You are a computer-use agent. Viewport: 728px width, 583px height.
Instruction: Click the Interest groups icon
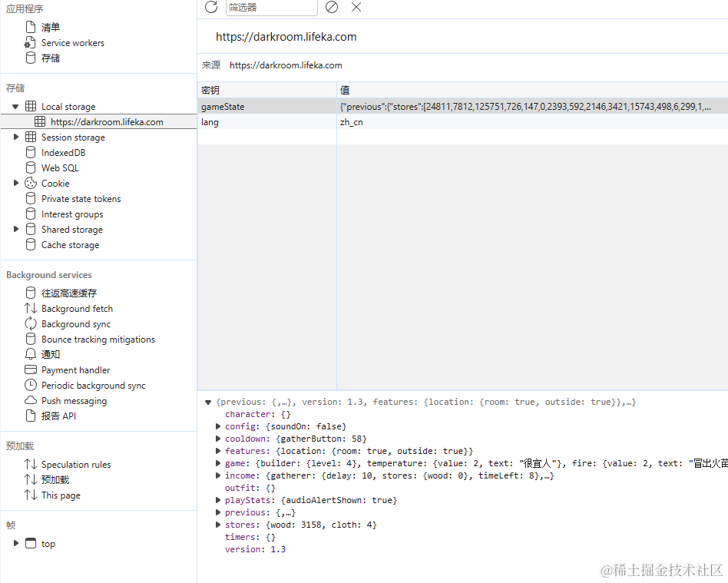(x=31, y=214)
